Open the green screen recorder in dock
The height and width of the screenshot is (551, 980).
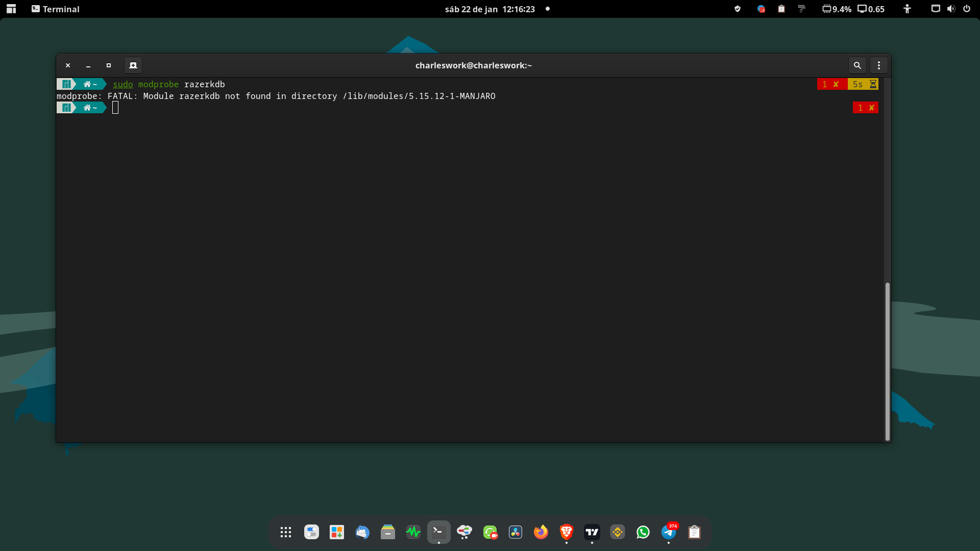pos(490,532)
